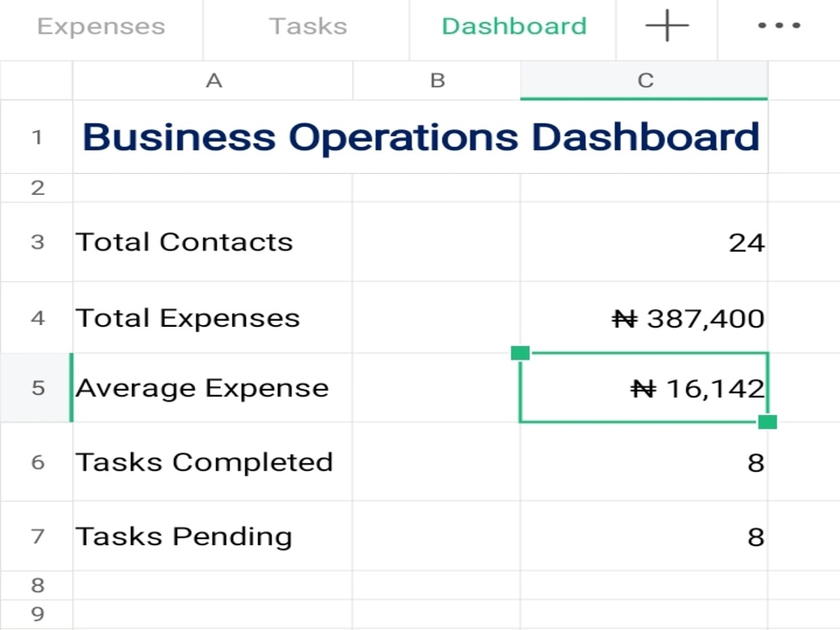Add a new sheet with plus icon
Viewport: 840px width, 630px height.
coord(666,25)
